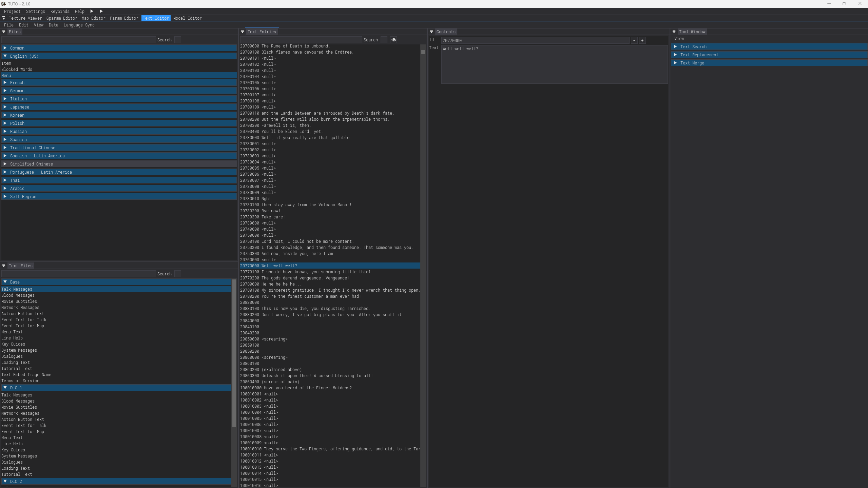This screenshot has height=488, width=868.
Task: Open the Language Sync menu
Action: tap(79, 25)
